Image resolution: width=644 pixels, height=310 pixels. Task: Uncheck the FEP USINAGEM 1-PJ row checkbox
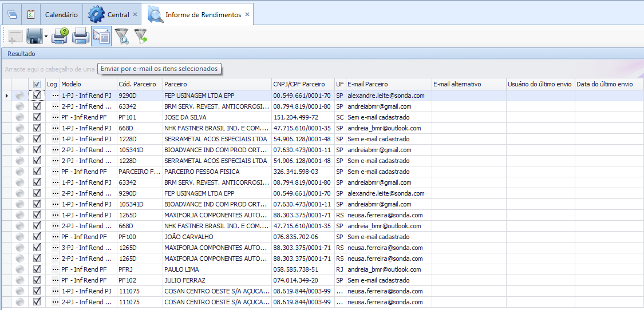click(x=37, y=96)
